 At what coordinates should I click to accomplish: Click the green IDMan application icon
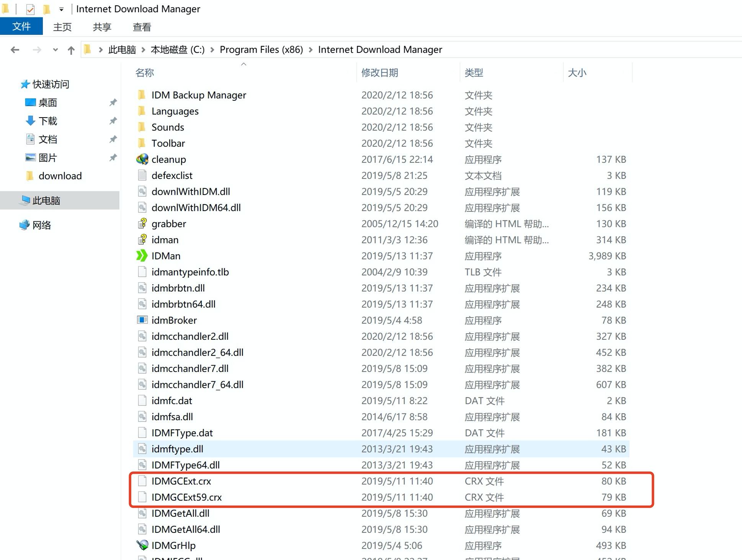point(142,256)
